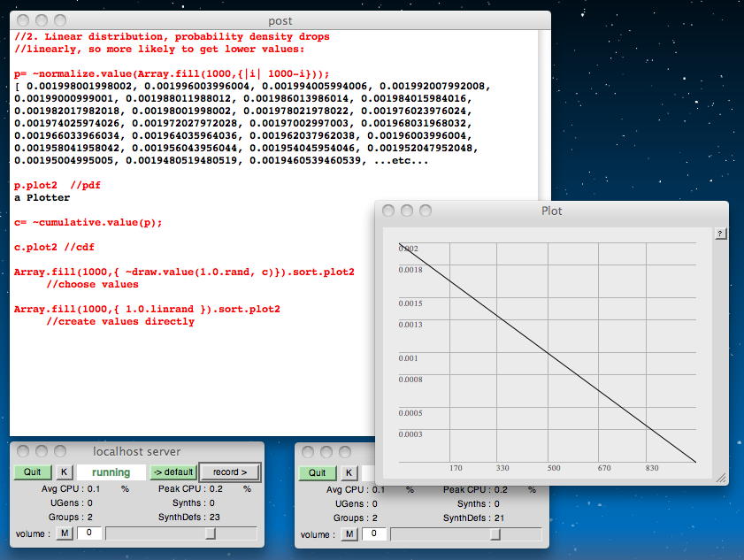Click the localhost volume number box

(x=88, y=533)
